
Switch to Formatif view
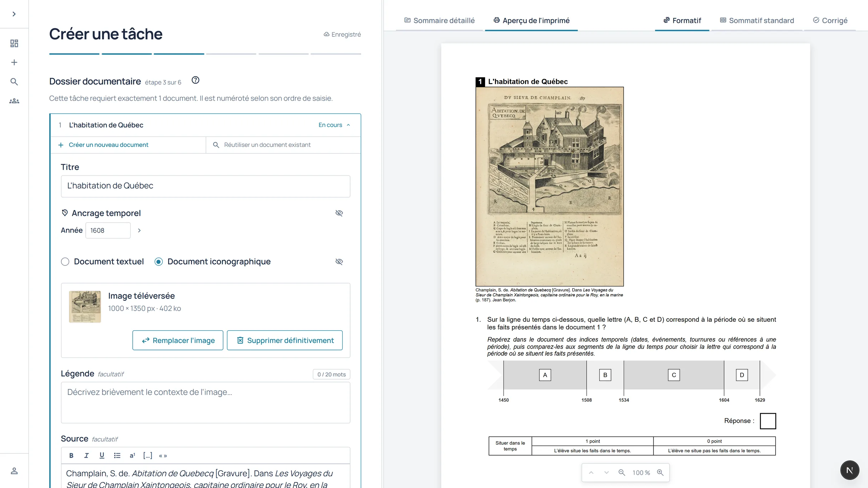click(682, 20)
